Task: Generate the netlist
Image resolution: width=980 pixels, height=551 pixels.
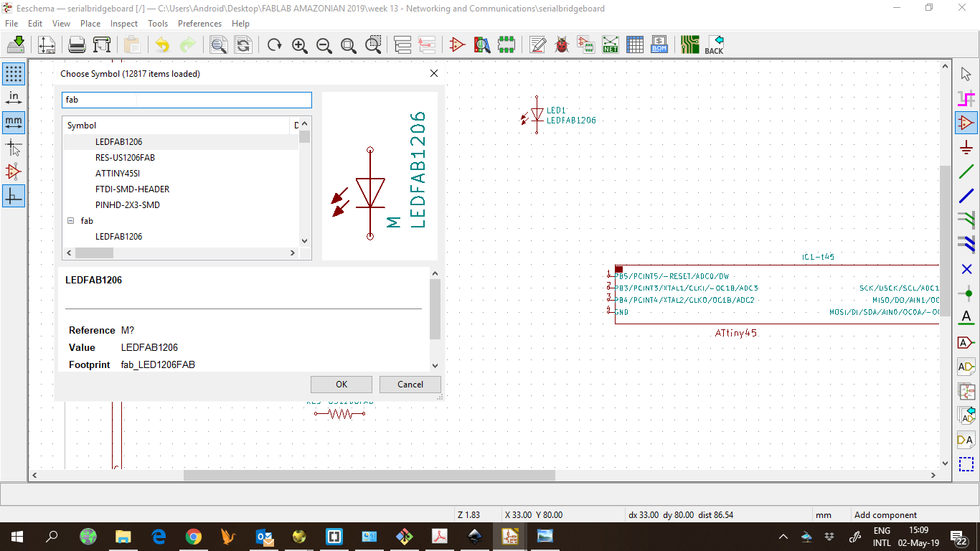Action: pyautogui.click(x=611, y=45)
